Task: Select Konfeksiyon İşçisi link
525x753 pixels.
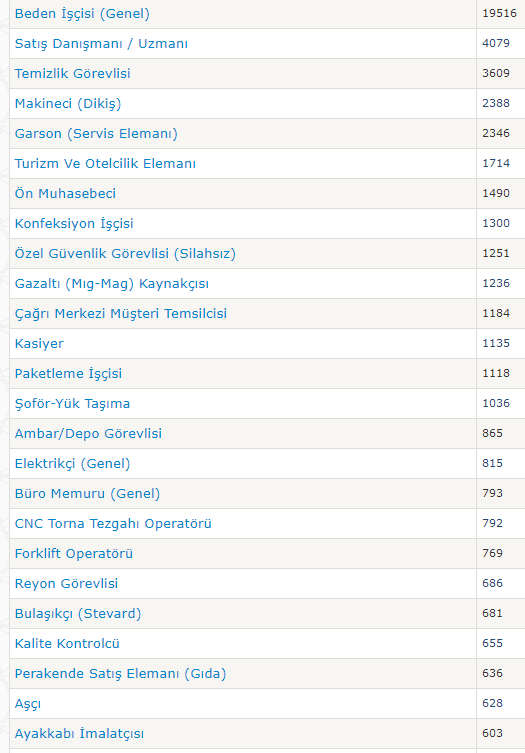Action: [x=74, y=223]
